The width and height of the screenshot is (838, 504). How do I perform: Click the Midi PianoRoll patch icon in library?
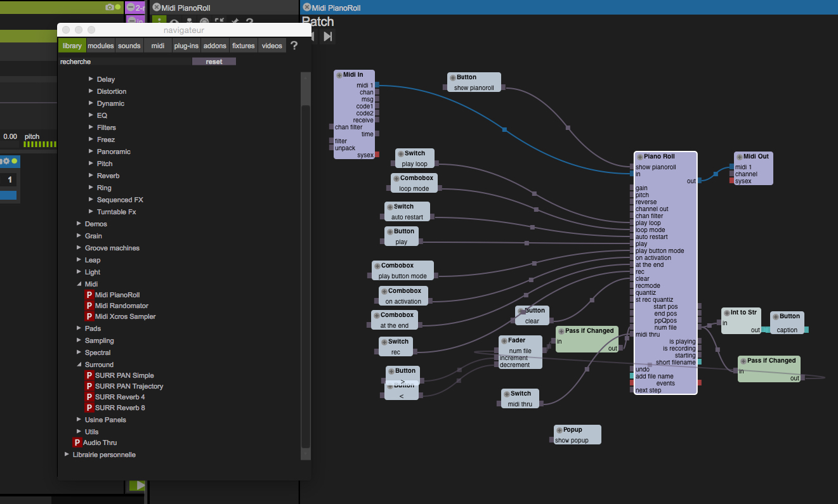89,295
